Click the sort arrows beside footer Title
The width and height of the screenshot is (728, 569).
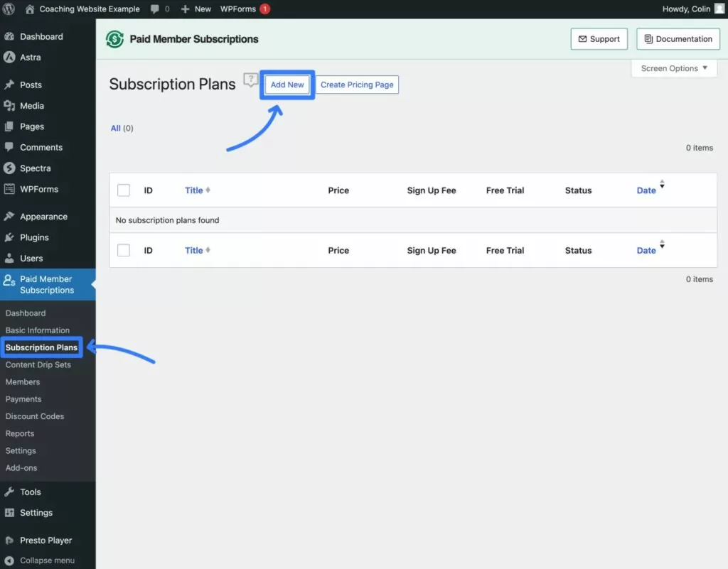[x=208, y=250]
